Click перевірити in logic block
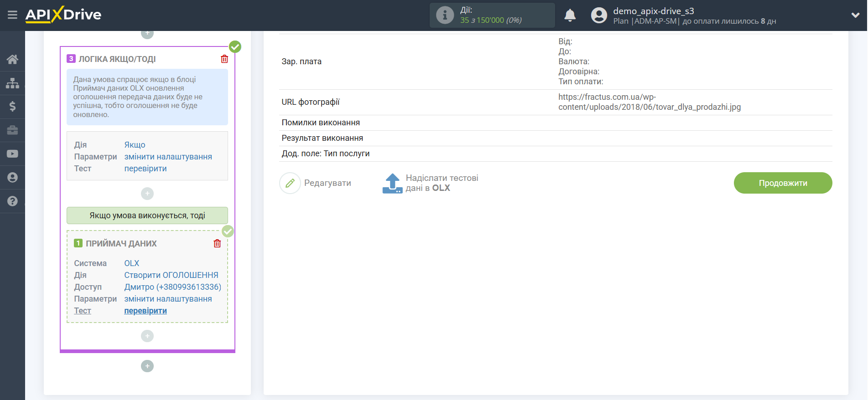The height and width of the screenshot is (400, 868). click(146, 169)
